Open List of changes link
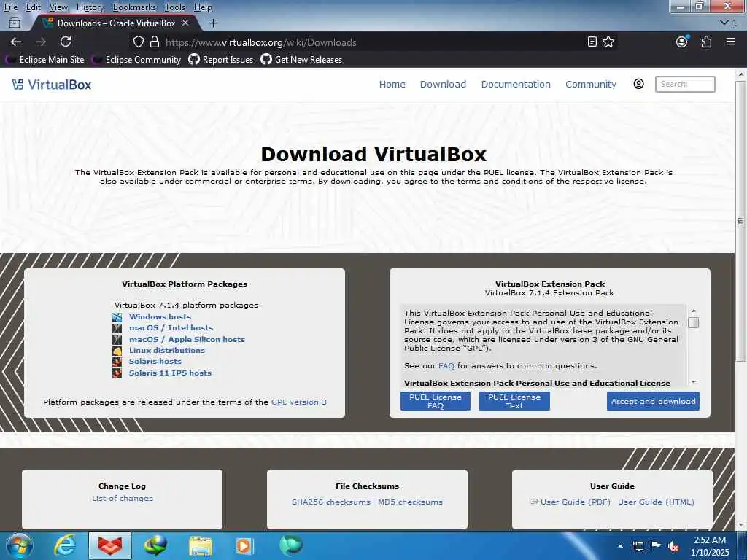747x560 pixels. coord(123,499)
